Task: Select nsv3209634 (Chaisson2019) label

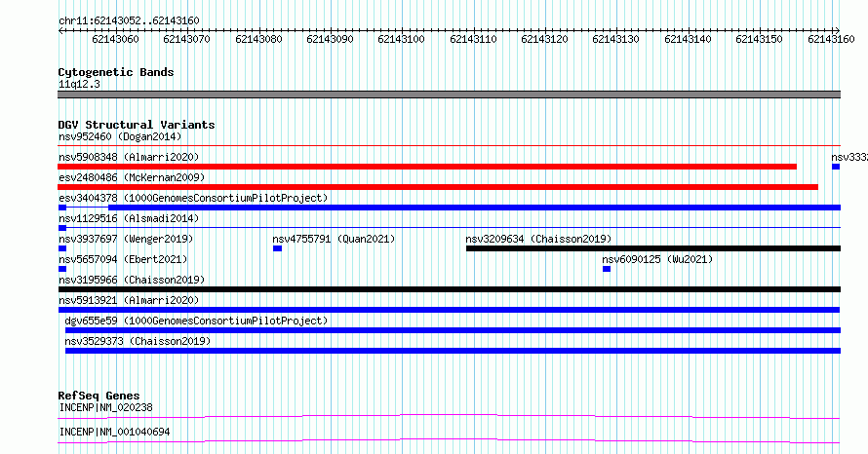Action: click(538, 239)
